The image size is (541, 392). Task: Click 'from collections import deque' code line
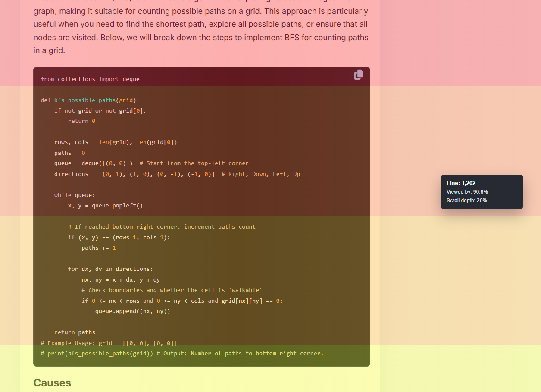90,79
